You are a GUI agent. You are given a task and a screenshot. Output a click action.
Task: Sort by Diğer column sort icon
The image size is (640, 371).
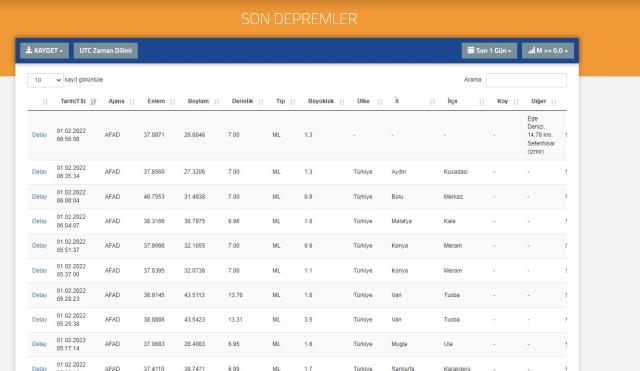553,102
